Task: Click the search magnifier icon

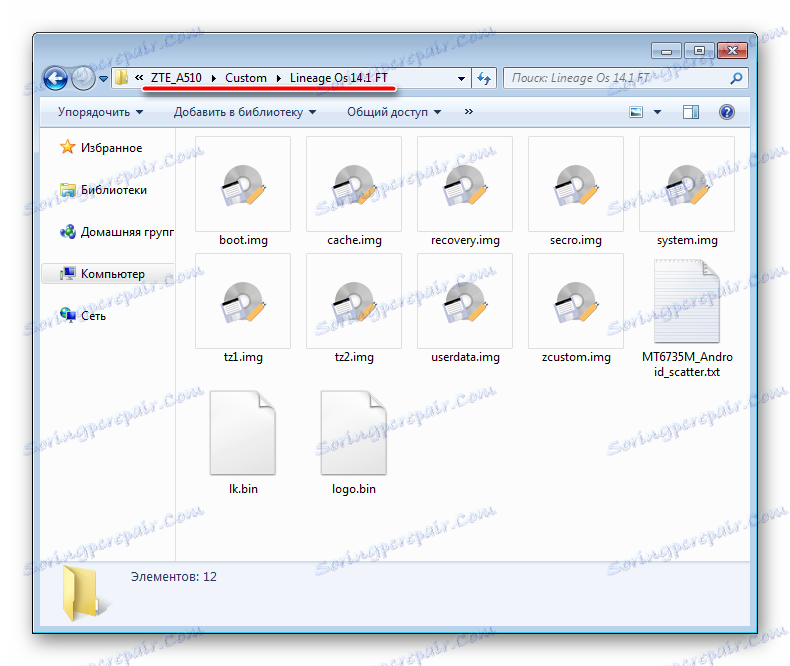Action: [x=737, y=78]
